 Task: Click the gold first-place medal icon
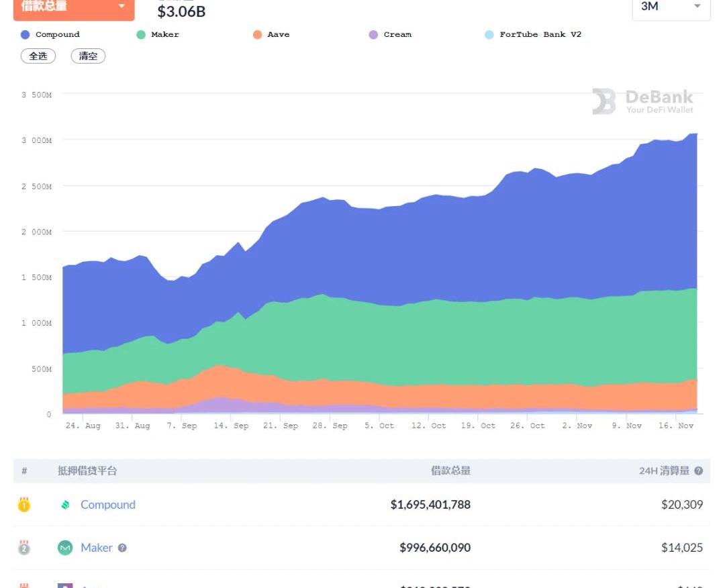coord(24,505)
